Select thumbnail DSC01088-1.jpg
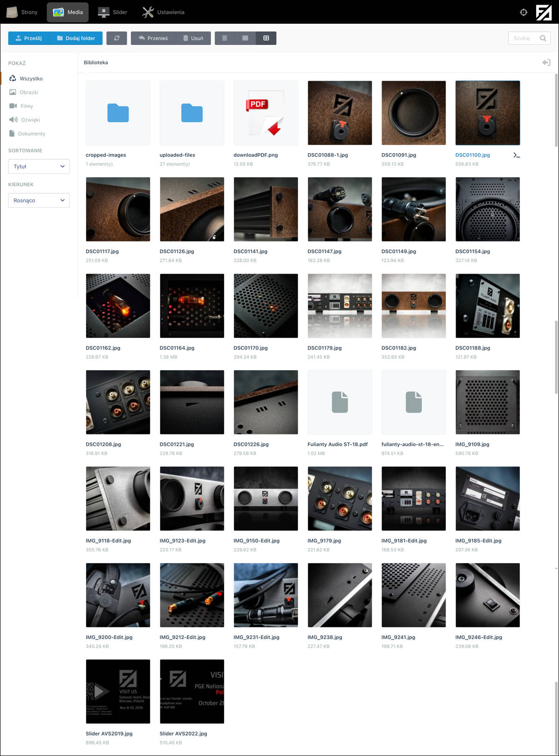Screen dimensions: 559x756 tap(340, 113)
